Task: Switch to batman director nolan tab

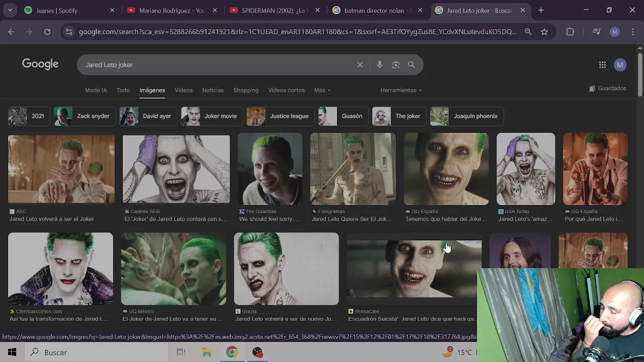Action: pos(377,10)
